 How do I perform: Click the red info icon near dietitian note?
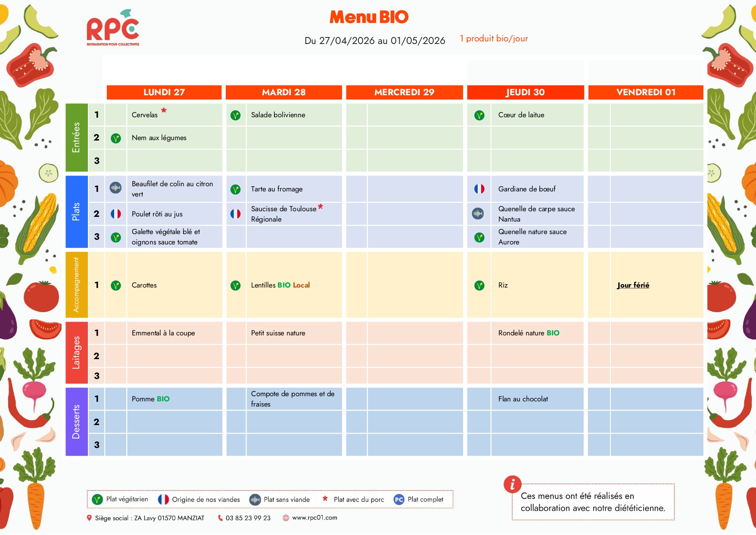tap(512, 485)
